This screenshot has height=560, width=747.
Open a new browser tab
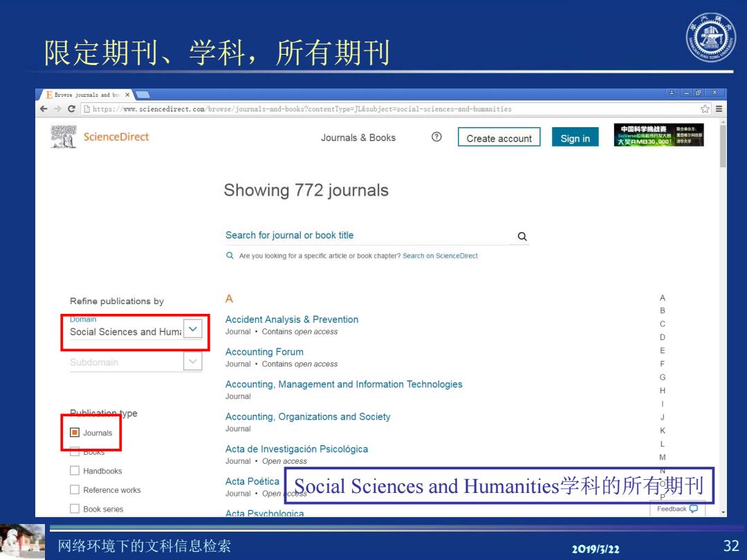click(143, 95)
